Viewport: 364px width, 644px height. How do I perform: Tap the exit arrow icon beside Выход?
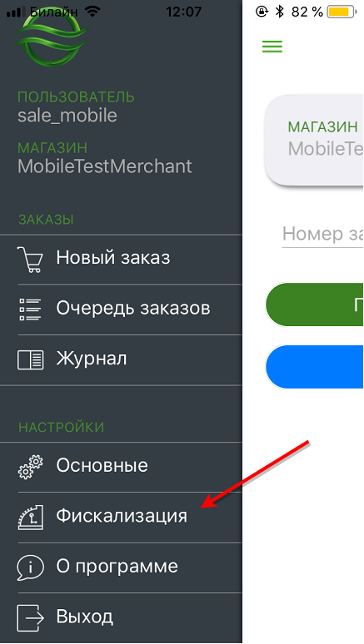[30, 617]
